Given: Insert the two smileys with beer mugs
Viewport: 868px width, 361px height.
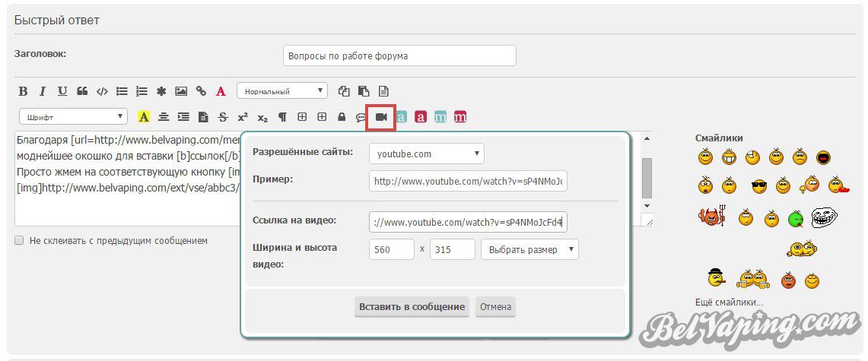Looking at the screenshot, I should [752, 279].
